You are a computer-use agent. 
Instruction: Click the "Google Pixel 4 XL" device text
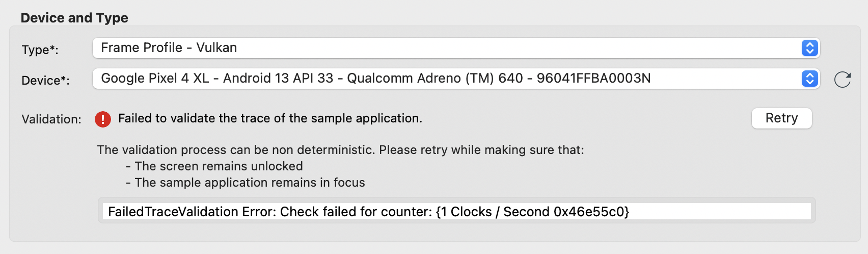pos(155,79)
